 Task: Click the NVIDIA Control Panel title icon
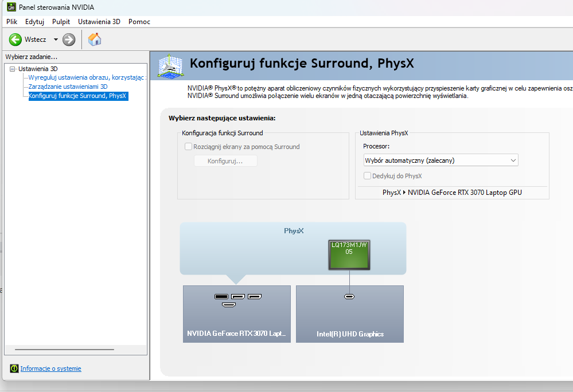point(11,7)
